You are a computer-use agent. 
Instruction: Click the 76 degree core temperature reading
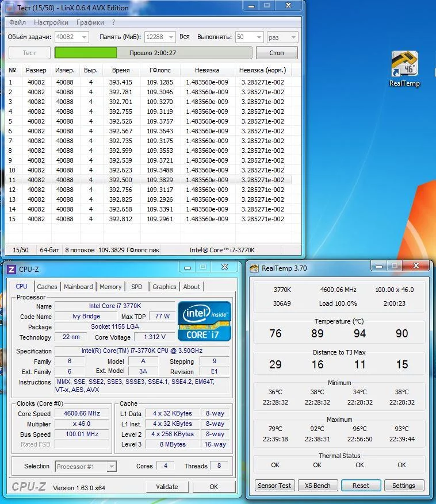click(x=276, y=333)
